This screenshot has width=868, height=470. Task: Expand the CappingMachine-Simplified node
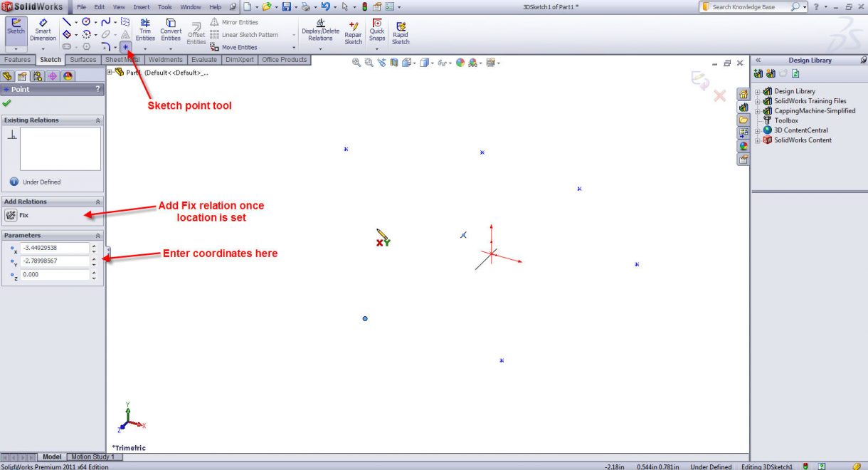pyautogui.click(x=758, y=111)
